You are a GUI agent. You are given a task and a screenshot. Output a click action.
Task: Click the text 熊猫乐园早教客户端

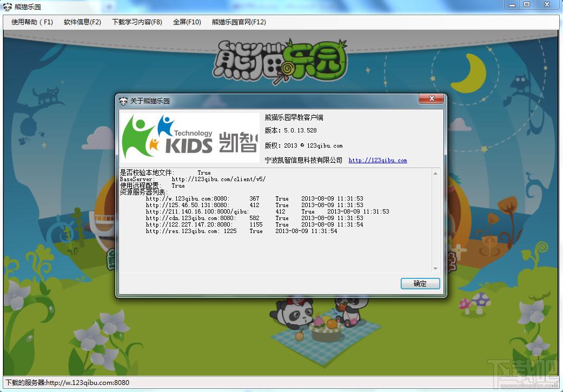[294, 117]
